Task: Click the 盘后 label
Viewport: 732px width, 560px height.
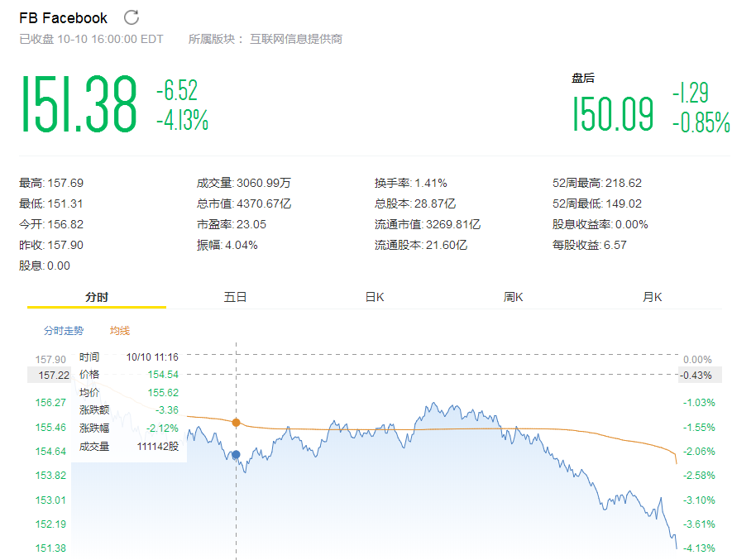Action: point(583,78)
